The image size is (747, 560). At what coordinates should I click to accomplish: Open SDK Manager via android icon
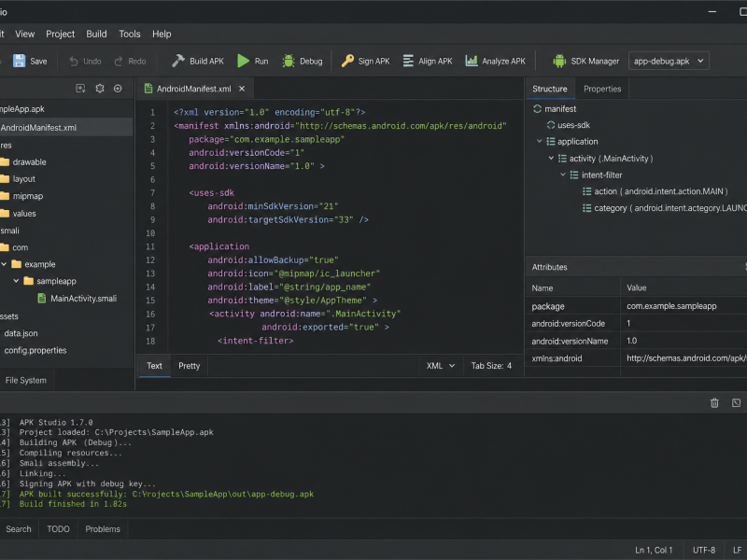559,61
